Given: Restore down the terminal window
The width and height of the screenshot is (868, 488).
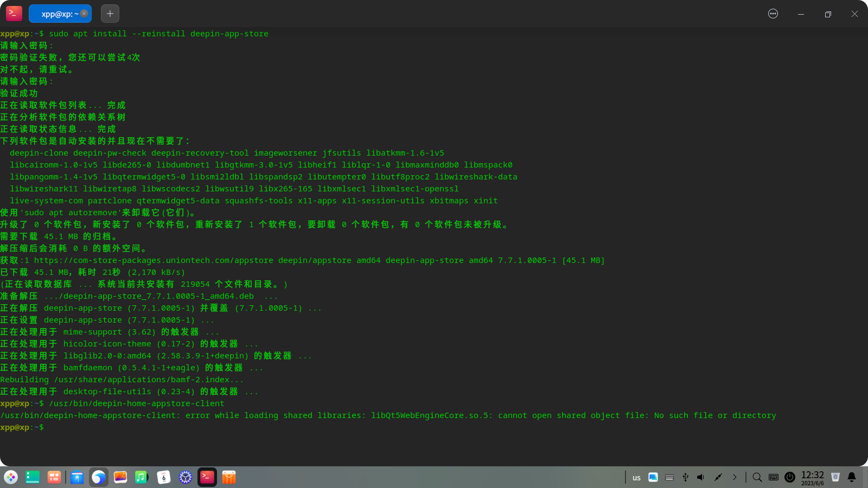Looking at the screenshot, I should [x=828, y=14].
